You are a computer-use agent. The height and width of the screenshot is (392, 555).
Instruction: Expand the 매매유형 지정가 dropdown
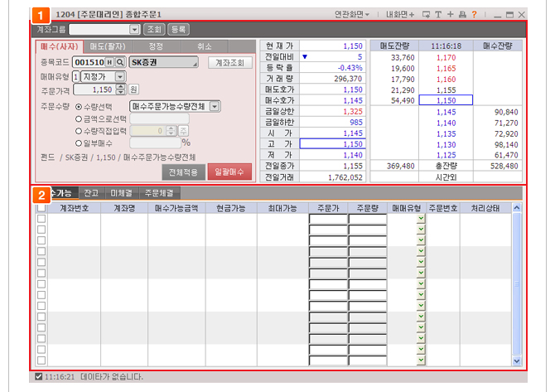[x=120, y=76]
